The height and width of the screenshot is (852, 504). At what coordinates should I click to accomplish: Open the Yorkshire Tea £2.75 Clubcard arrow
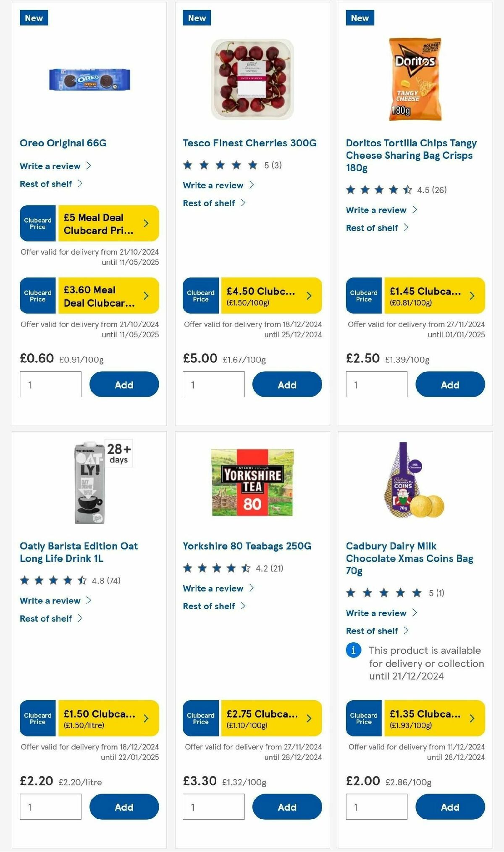point(309,718)
